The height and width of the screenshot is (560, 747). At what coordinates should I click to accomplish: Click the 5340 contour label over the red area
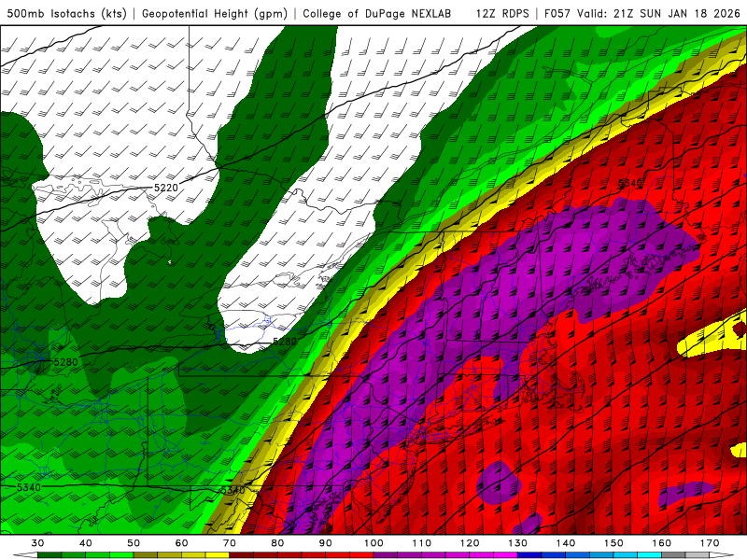(x=630, y=183)
